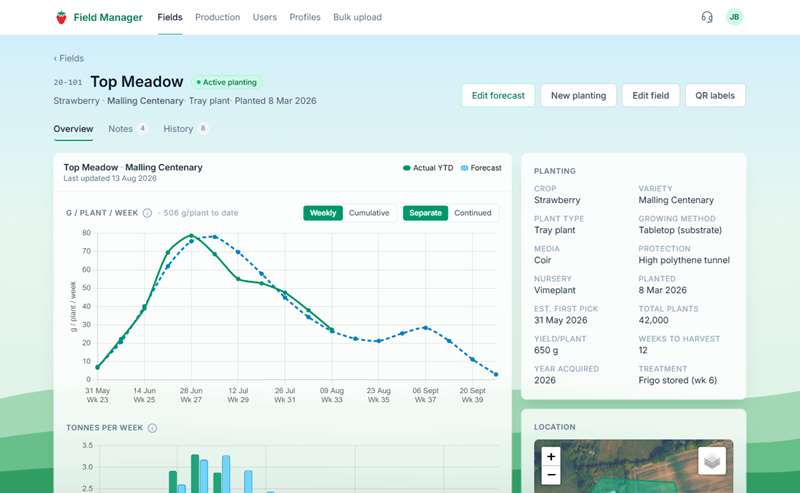Open the JB user avatar menu
This screenshot has width=800, height=493.
(734, 17)
